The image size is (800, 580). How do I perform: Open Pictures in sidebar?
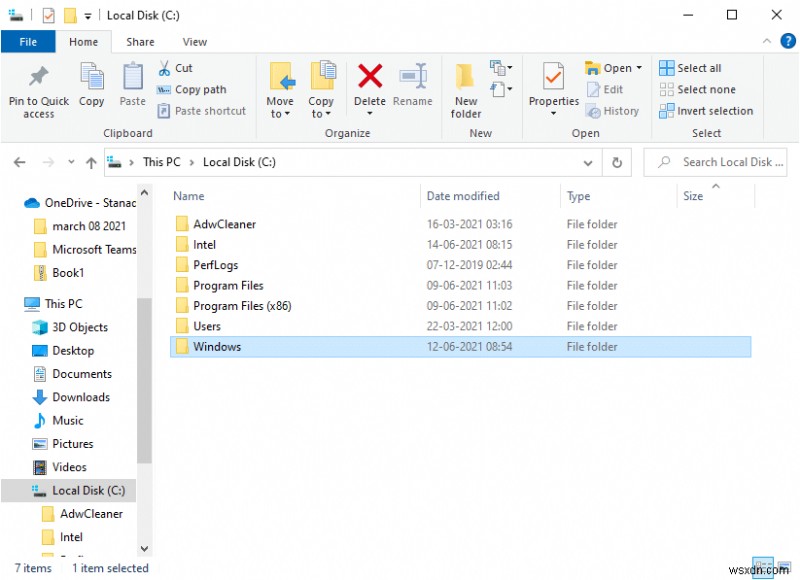[x=63, y=444]
